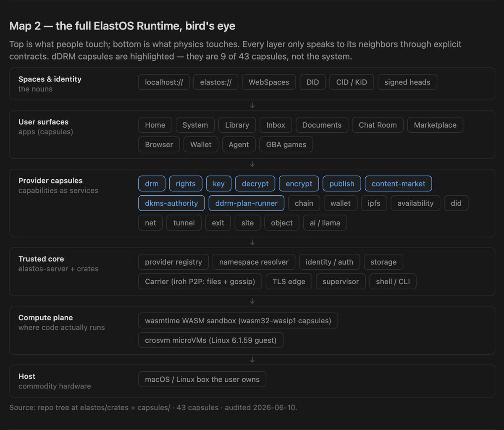Image resolution: width=504 pixels, height=430 pixels.
Task: Select the highlighted key capsule
Action: (x=218, y=184)
